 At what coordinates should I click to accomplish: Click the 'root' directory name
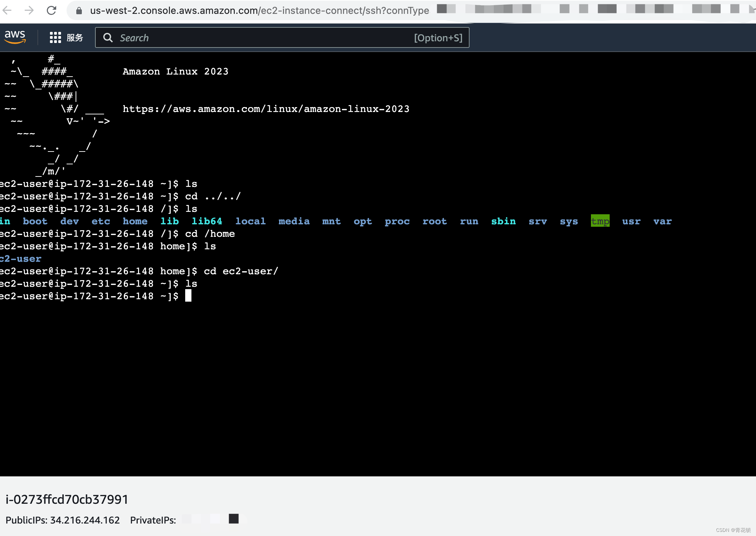(x=435, y=221)
